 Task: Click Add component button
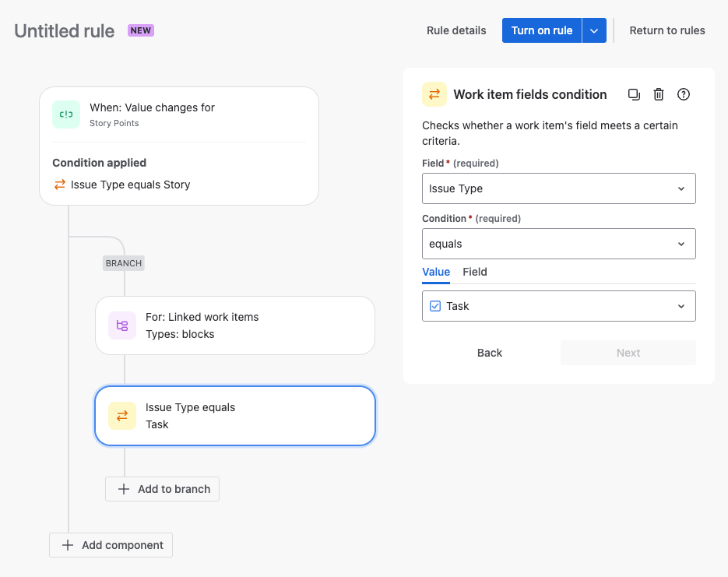pos(111,545)
